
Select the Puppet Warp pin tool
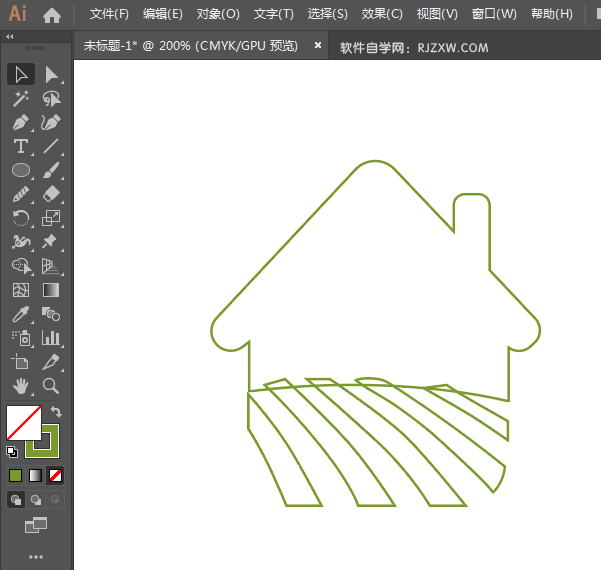pos(51,242)
